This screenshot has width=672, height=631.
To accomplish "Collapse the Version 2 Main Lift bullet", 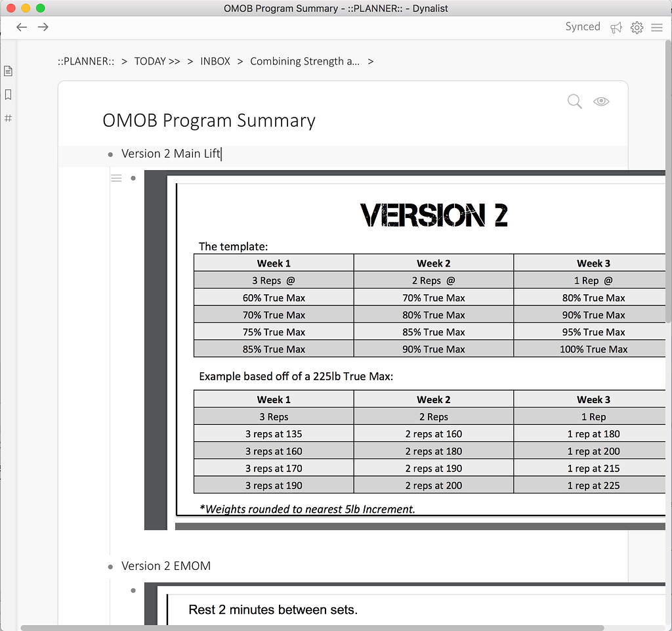I will click(x=110, y=154).
